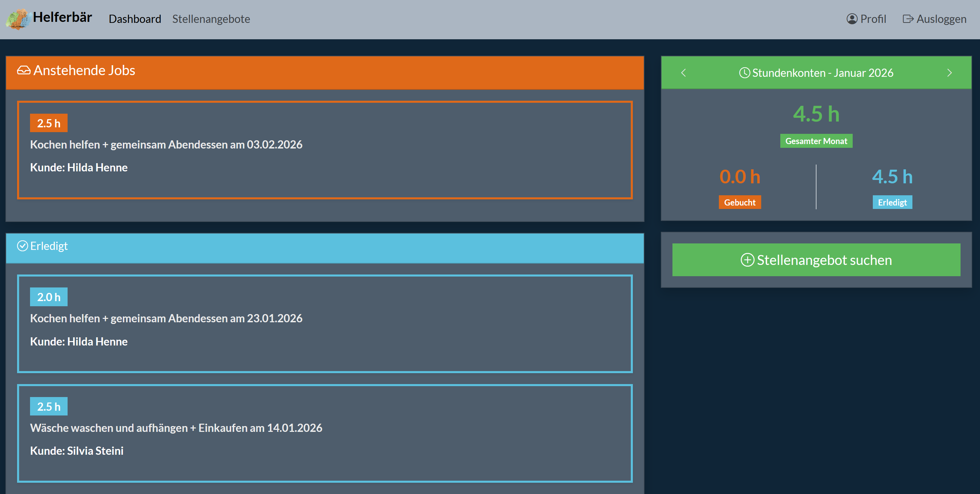Click the plus circle icon on search button

click(747, 260)
